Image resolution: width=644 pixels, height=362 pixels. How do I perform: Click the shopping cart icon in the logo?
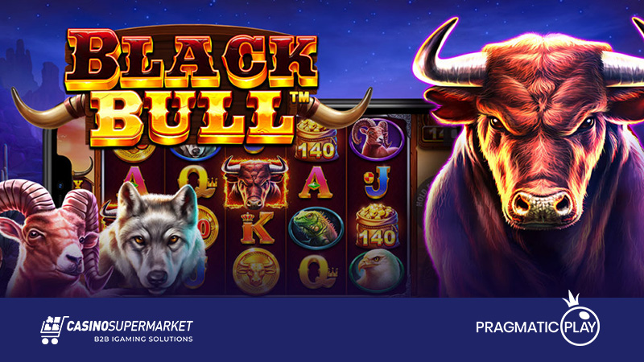pos(53,330)
